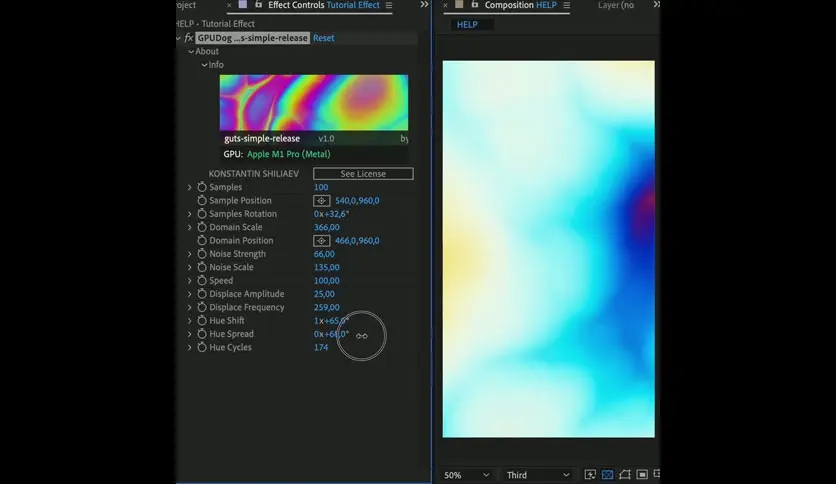This screenshot has width=836, height=484.
Task: Click the Reset link for the effect
Action: [324, 38]
